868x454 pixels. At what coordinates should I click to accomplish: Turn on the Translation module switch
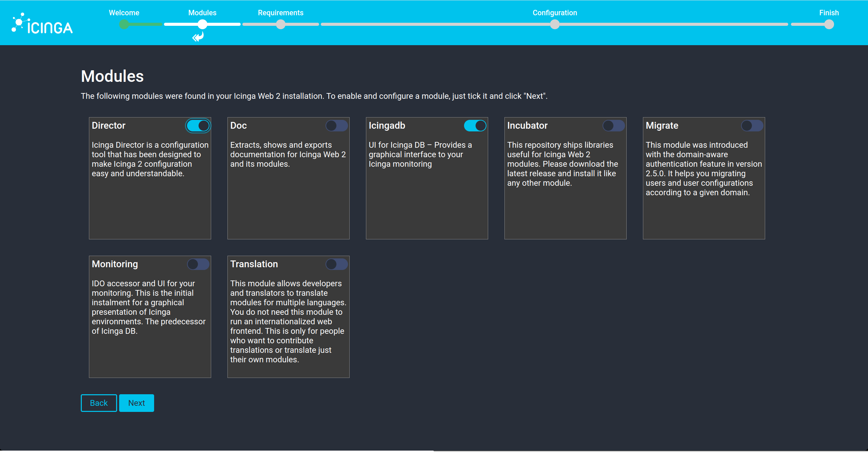(336, 264)
